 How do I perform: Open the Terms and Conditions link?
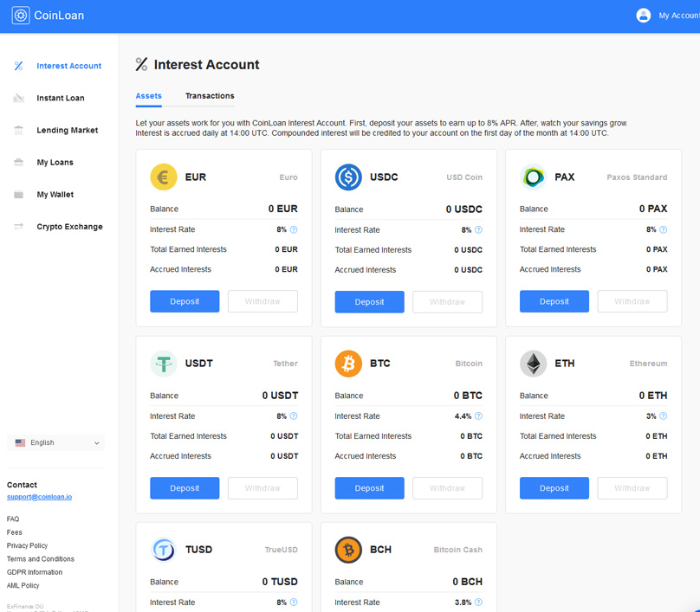pyautogui.click(x=41, y=559)
